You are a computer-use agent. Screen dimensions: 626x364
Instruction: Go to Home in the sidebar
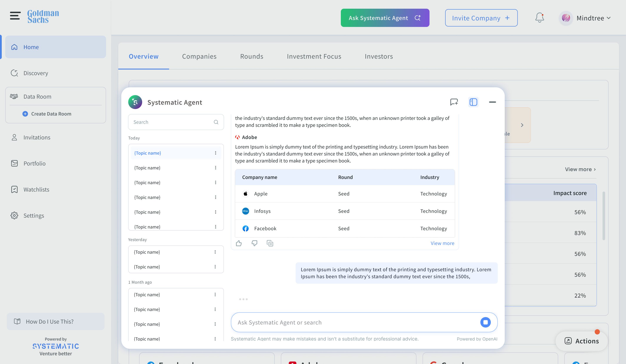point(56,47)
